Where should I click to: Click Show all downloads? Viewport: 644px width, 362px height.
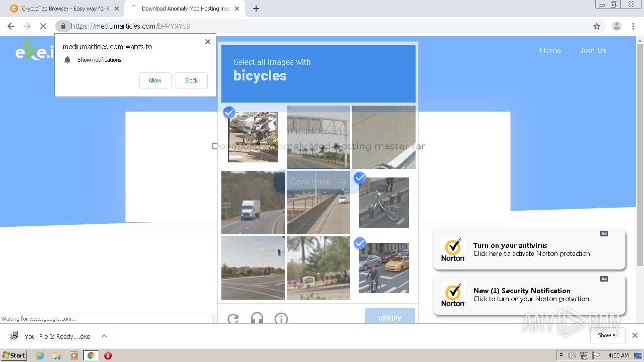coord(608,335)
